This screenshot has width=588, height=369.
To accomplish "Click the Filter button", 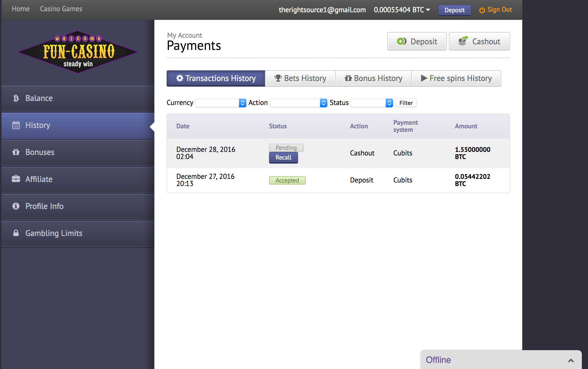I will [406, 103].
